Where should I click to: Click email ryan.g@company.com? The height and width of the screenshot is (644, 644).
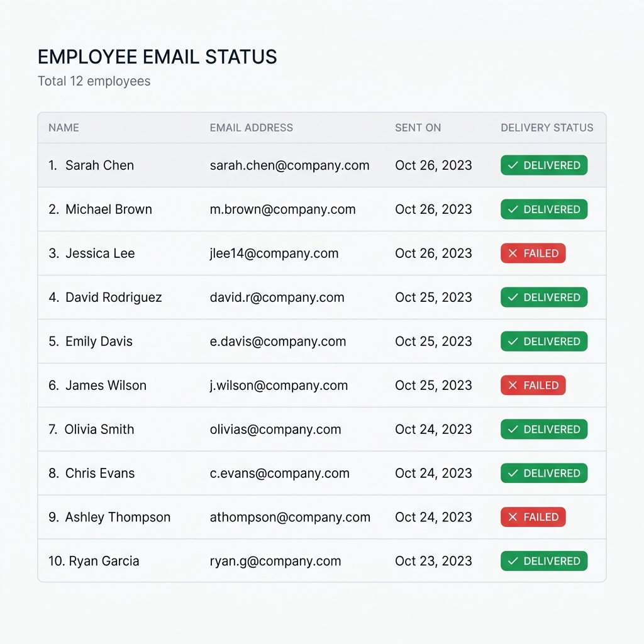point(275,561)
